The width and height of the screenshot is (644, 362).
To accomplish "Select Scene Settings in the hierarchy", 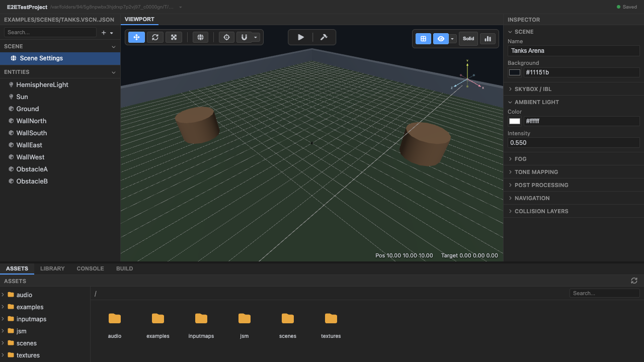I will pyautogui.click(x=60, y=58).
